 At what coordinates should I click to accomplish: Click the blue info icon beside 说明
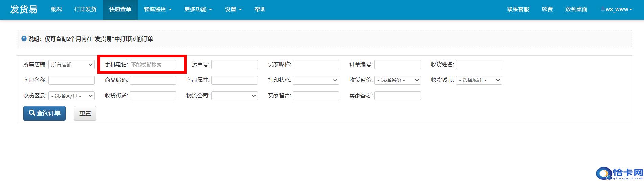(x=24, y=39)
